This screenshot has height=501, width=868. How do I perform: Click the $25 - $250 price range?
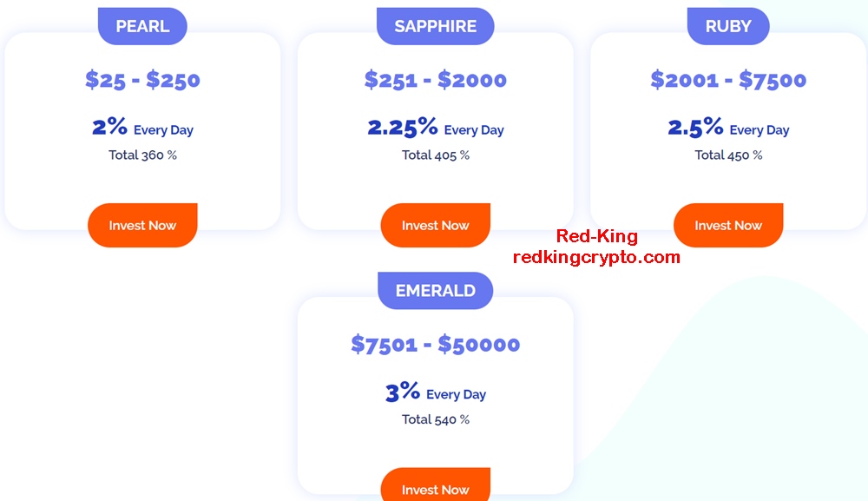[x=142, y=80]
